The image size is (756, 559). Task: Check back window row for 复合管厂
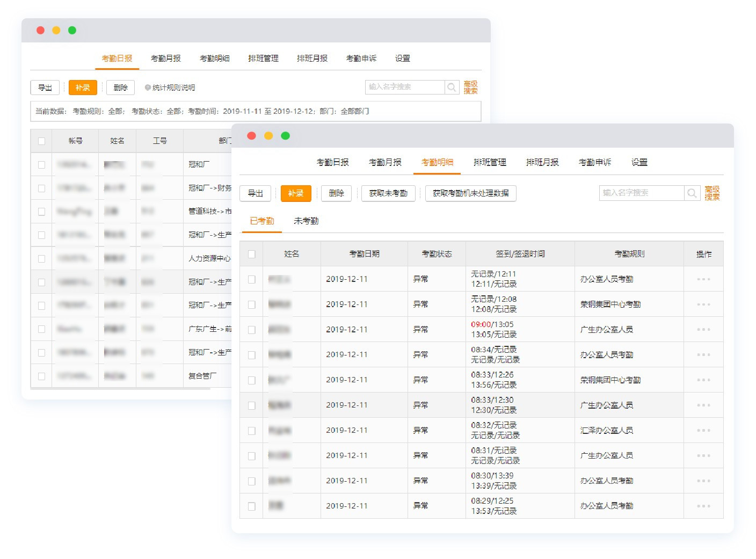pyautogui.click(x=41, y=376)
